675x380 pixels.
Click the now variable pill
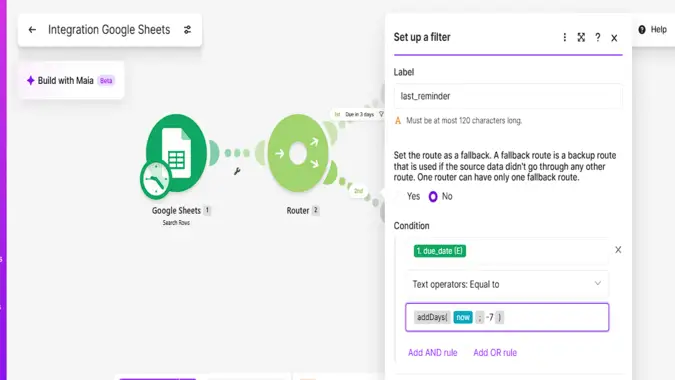click(x=463, y=317)
